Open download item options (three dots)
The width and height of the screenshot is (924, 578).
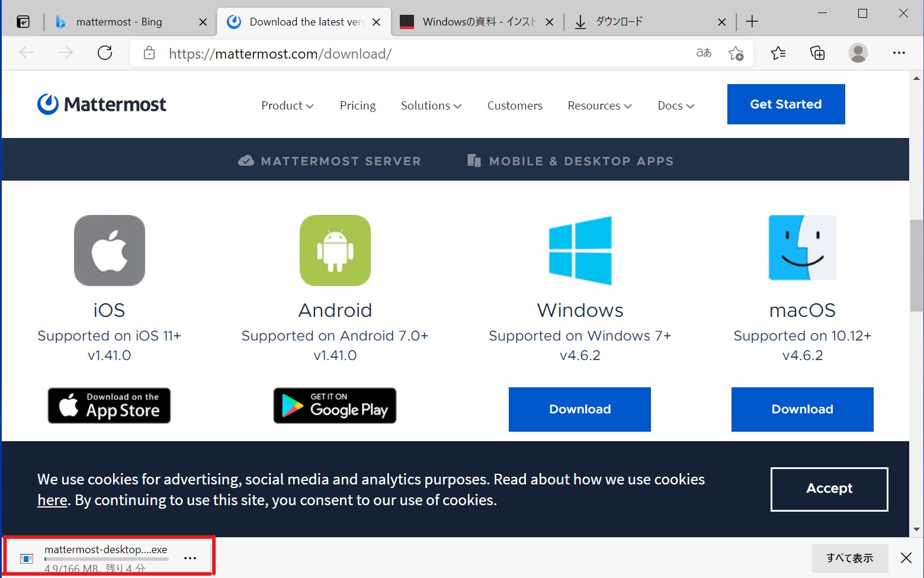pos(190,558)
